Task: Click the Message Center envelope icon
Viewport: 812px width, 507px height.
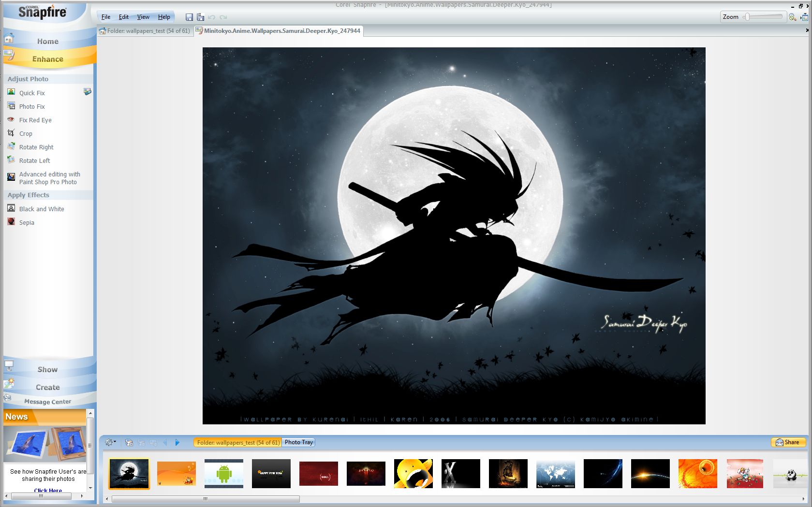Action: 8,398
